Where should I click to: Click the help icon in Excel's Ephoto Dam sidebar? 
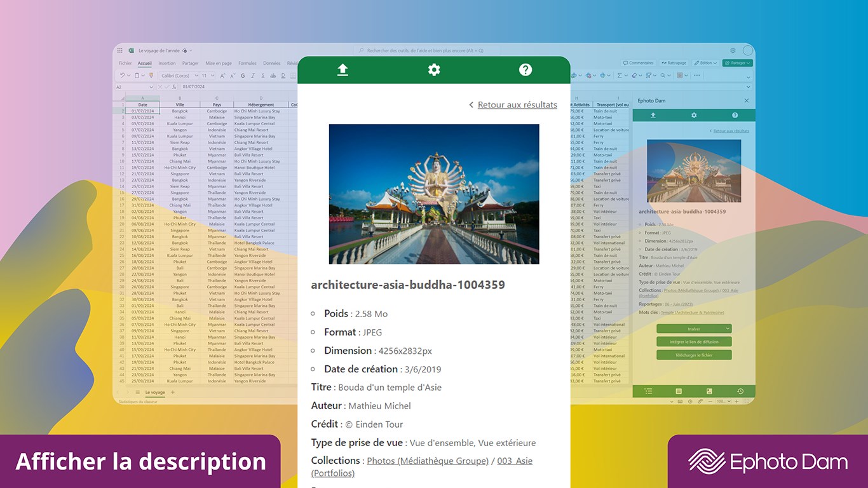[735, 115]
